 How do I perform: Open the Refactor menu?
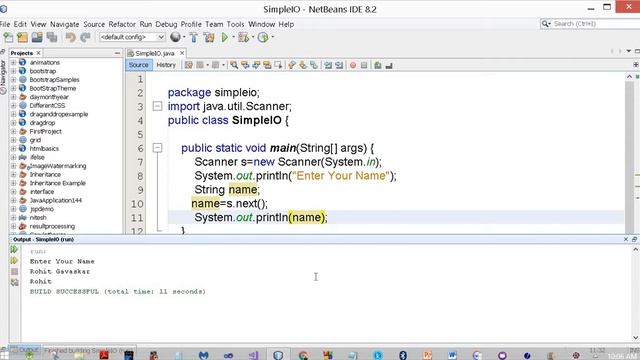tap(122, 24)
